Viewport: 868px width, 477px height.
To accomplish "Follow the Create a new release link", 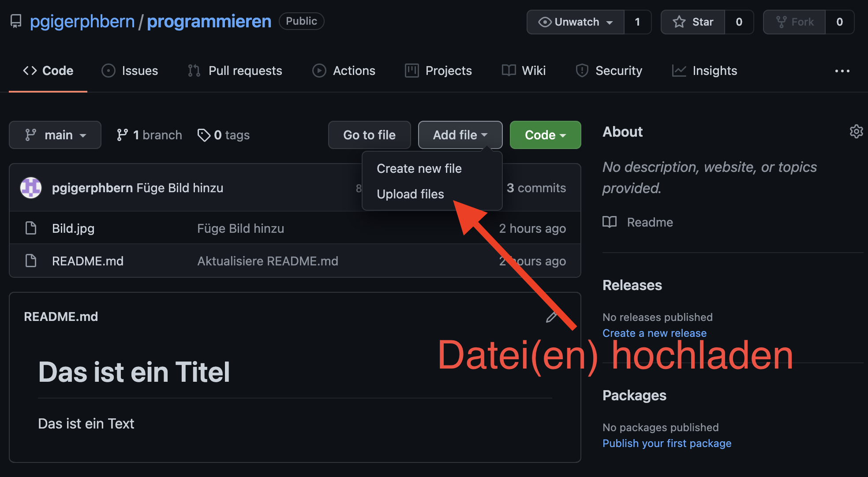I will coord(654,333).
